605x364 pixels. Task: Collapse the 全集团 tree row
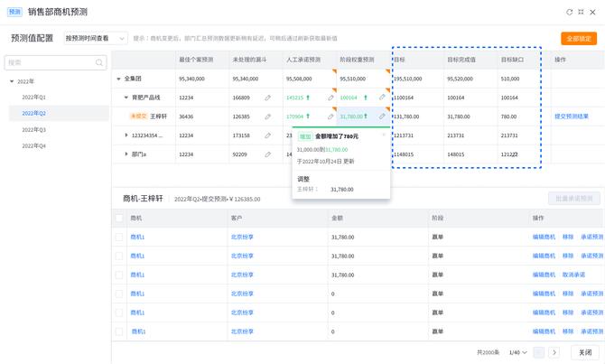(118, 79)
